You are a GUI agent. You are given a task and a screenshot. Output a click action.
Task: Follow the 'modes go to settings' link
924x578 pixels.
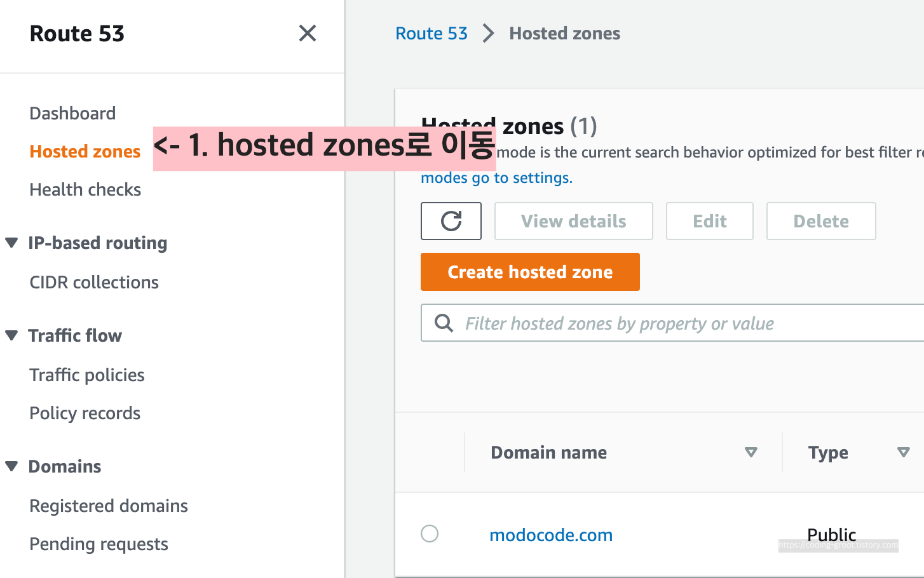[496, 178]
